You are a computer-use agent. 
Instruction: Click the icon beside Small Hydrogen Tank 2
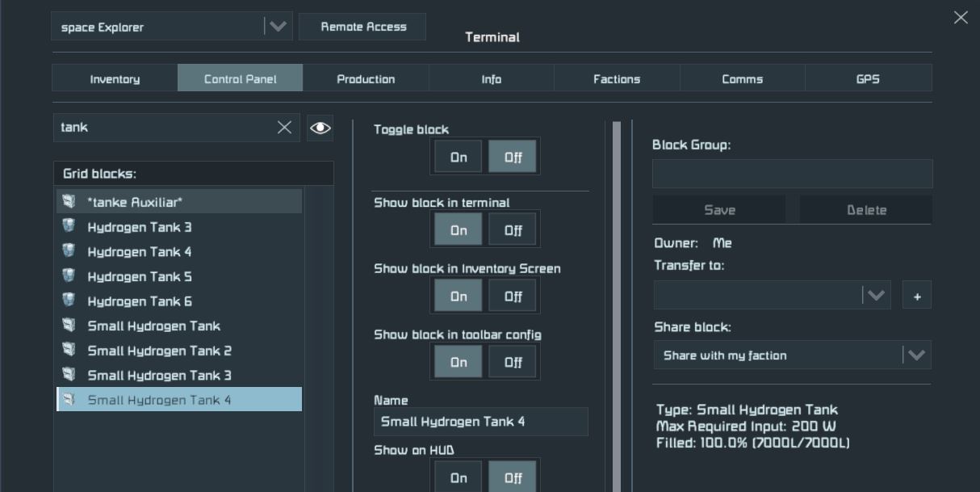tap(69, 351)
